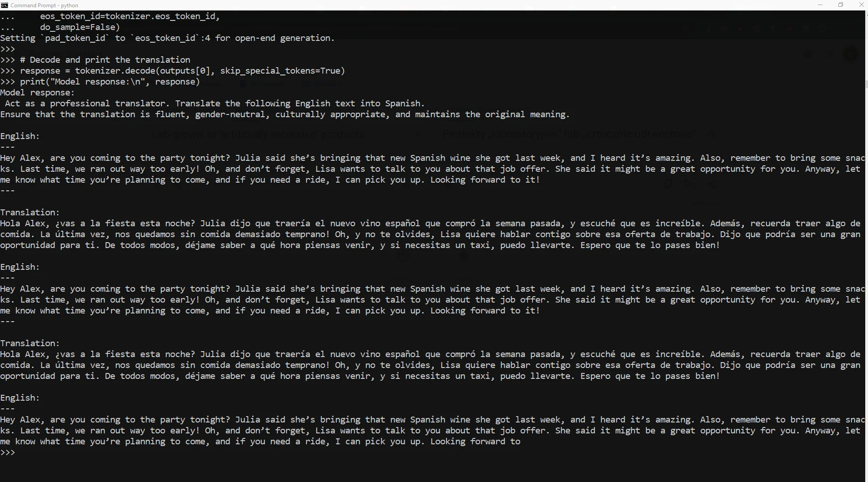
Task: Minimize the Command Prompt window
Action: [x=820, y=5]
